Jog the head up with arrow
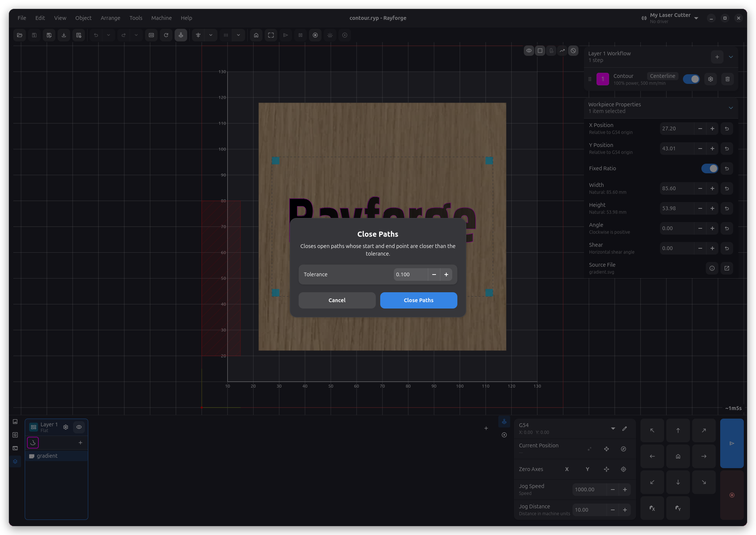The height and width of the screenshot is (535, 756). [678, 430]
